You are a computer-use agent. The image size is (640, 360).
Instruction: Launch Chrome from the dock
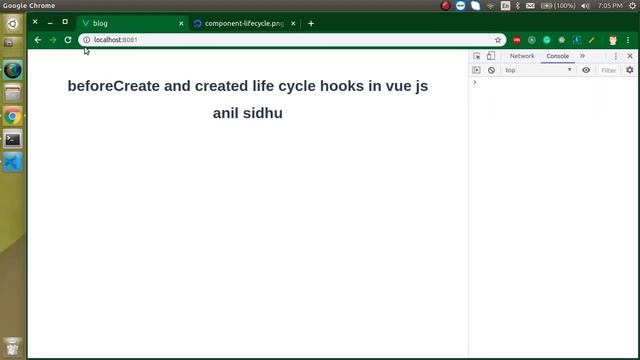[x=13, y=116]
